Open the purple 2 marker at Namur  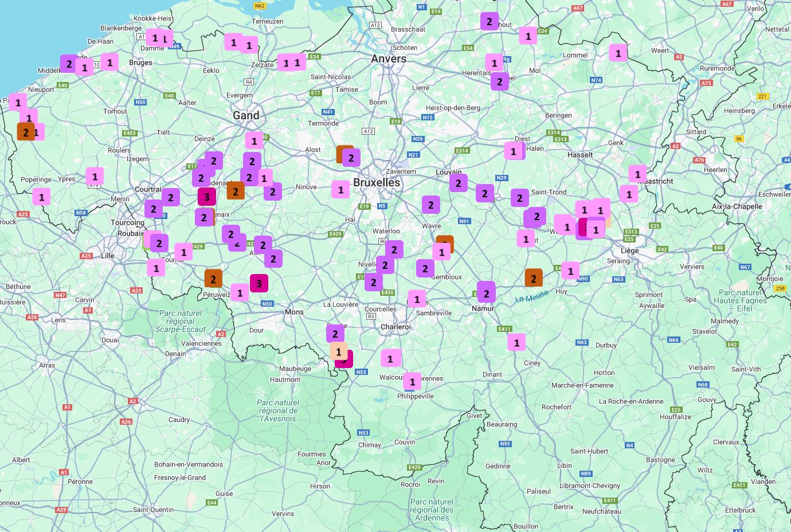tap(486, 294)
